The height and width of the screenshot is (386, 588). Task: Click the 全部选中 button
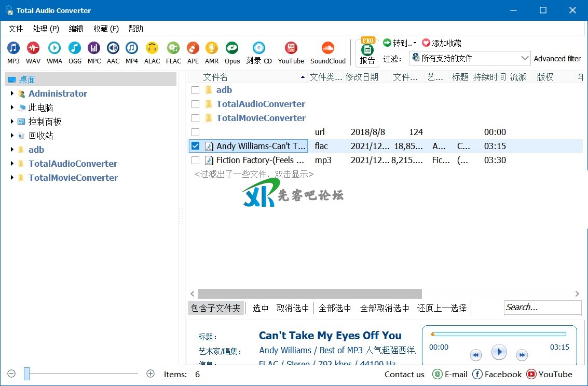[335, 308]
